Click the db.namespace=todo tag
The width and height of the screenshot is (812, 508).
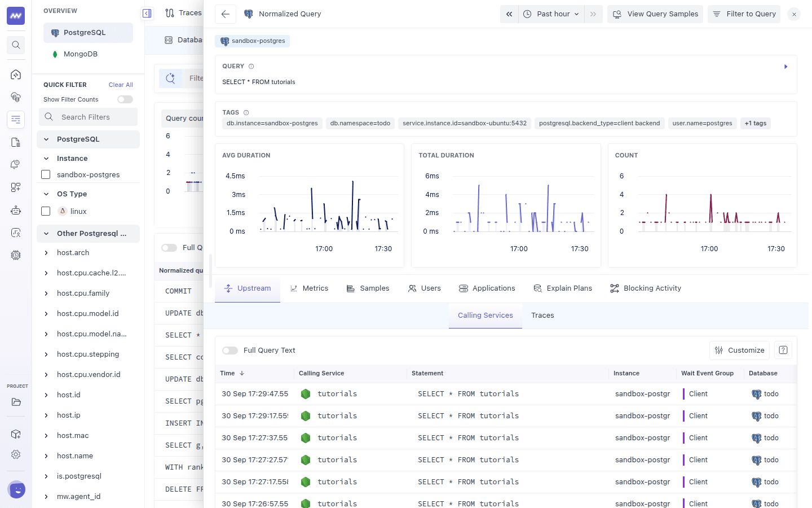pos(360,124)
